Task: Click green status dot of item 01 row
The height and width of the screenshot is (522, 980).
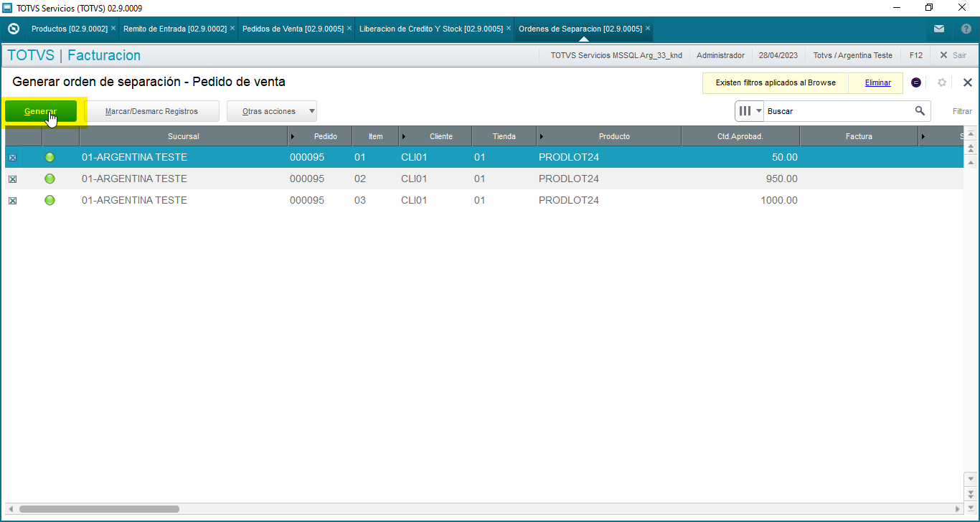Action: click(50, 157)
